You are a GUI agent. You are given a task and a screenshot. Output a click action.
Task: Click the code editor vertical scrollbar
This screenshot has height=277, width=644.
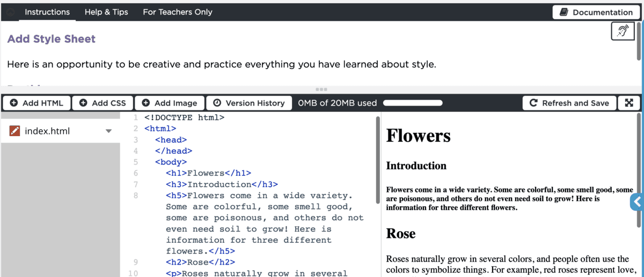click(378, 160)
